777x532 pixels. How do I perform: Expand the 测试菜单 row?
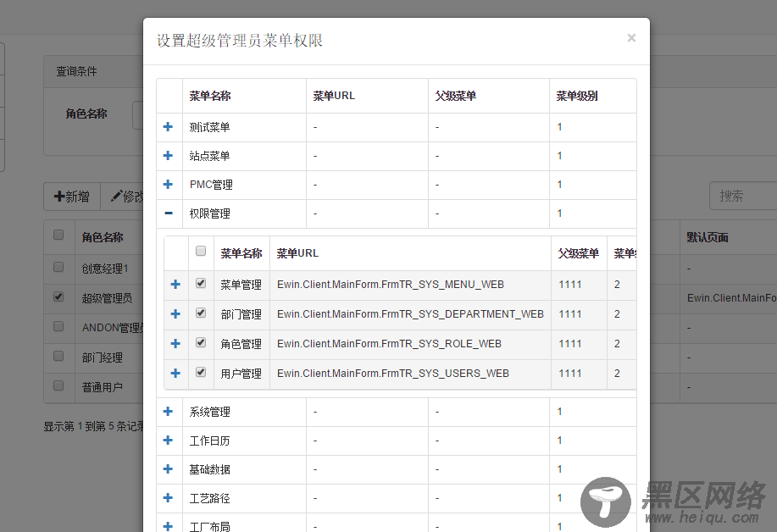pyautogui.click(x=168, y=127)
